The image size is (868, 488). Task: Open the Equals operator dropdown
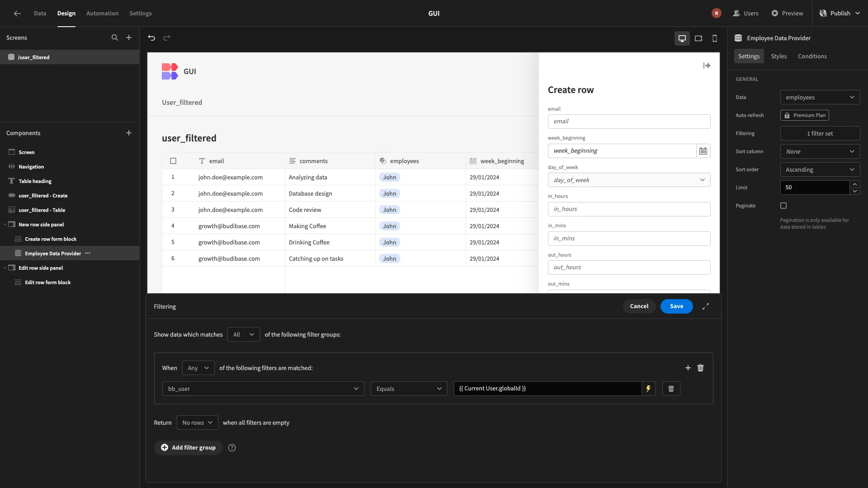click(409, 389)
